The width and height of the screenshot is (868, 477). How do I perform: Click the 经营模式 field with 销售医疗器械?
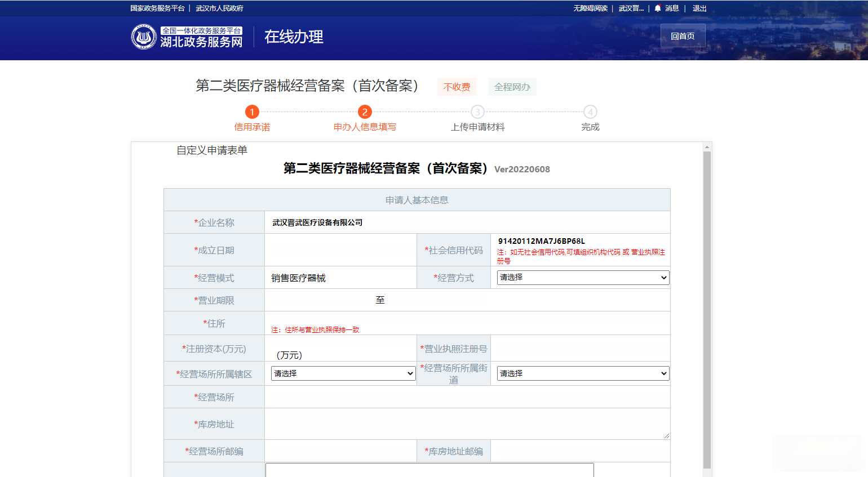tap(340, 278)
